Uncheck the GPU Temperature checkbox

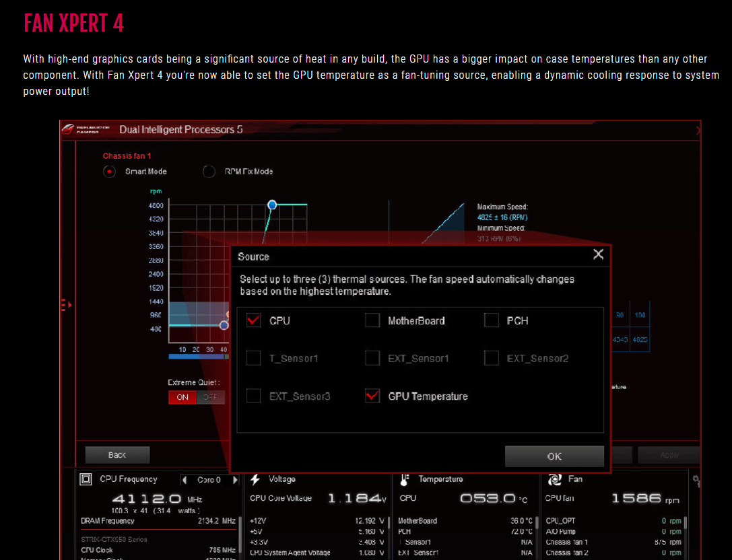coord(372,396)
